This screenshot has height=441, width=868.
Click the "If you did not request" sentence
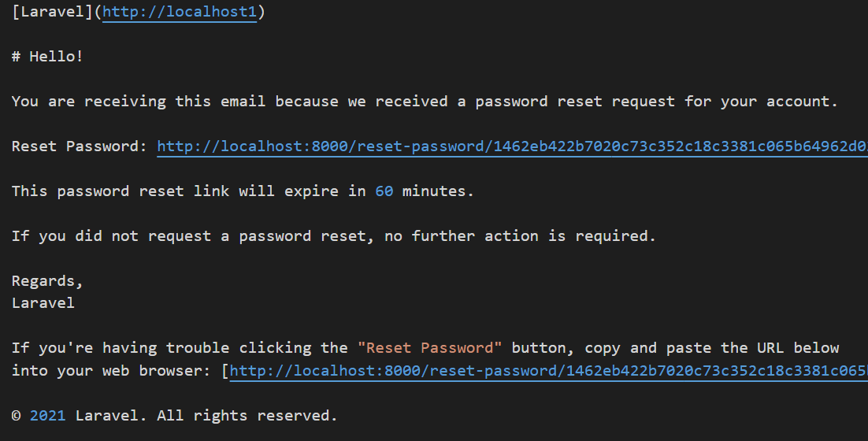pyautogui.click(x=333, y=236)
